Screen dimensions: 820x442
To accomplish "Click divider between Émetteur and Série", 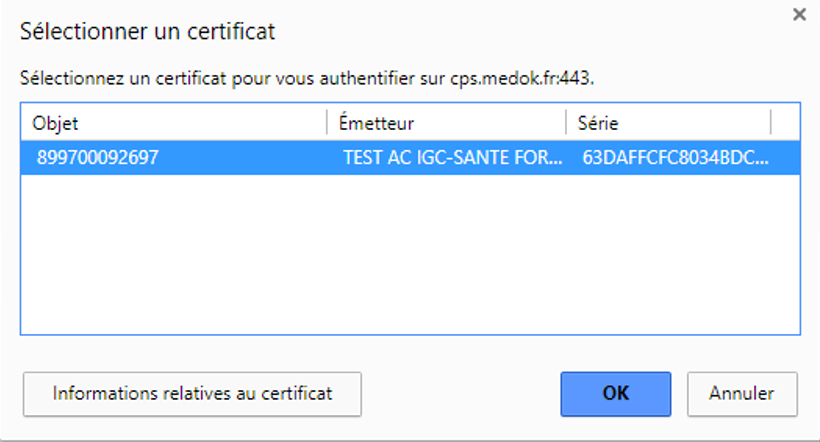I will (x=566, y=123).
